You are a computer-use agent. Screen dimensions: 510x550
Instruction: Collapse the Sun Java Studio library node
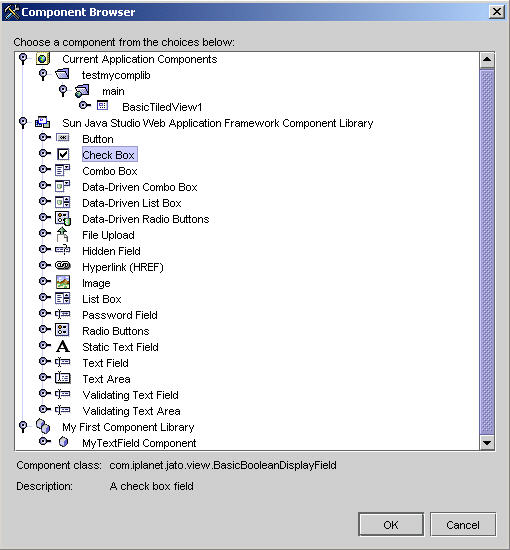(x=23, y=122)
